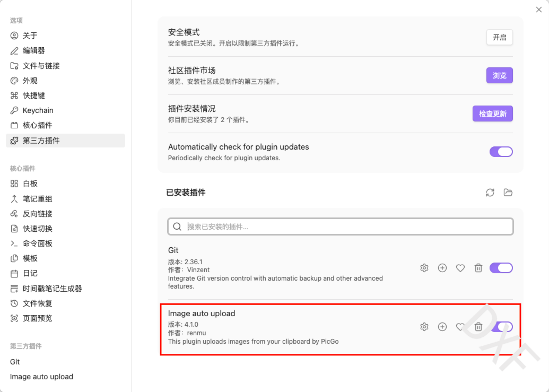
Task: Uninstall Git via the trash icon
Action: [x=478, y=268]
